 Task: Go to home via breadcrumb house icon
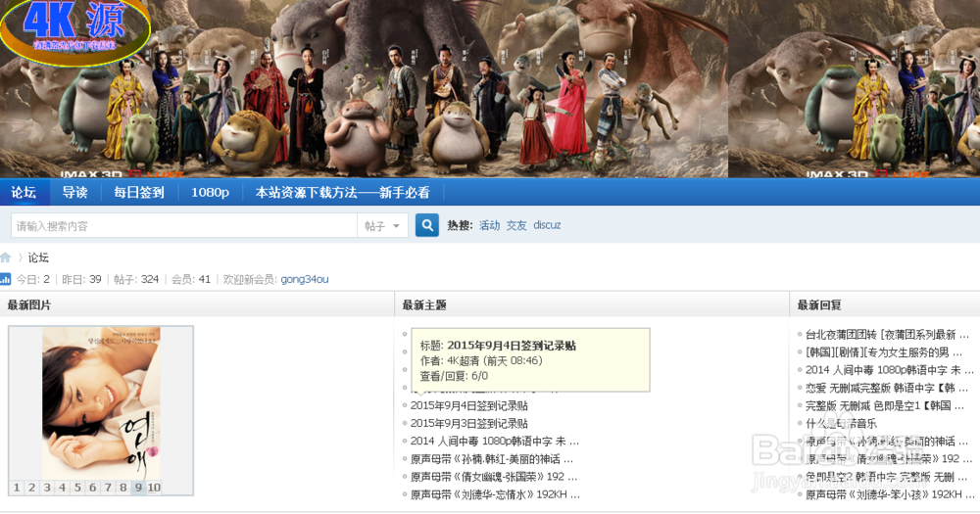point(6,257)
